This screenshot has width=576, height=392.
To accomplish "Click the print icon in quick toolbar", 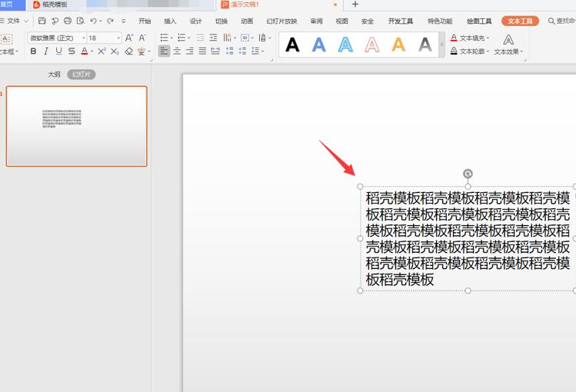I will (x=68, y=21).
